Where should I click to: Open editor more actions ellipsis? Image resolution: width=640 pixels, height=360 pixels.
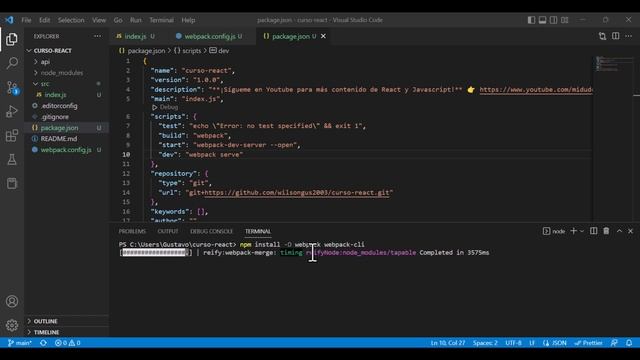click(x=629, y=36)
